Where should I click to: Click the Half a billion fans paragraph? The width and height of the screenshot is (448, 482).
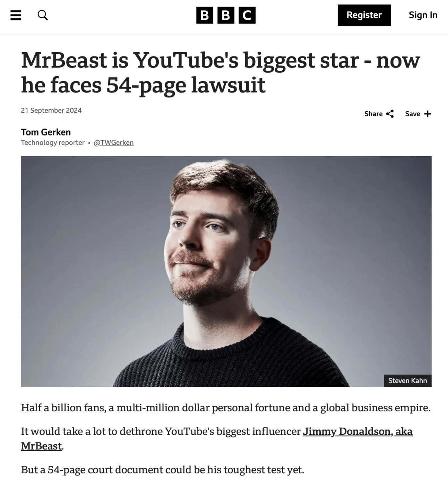click(226, 408)
